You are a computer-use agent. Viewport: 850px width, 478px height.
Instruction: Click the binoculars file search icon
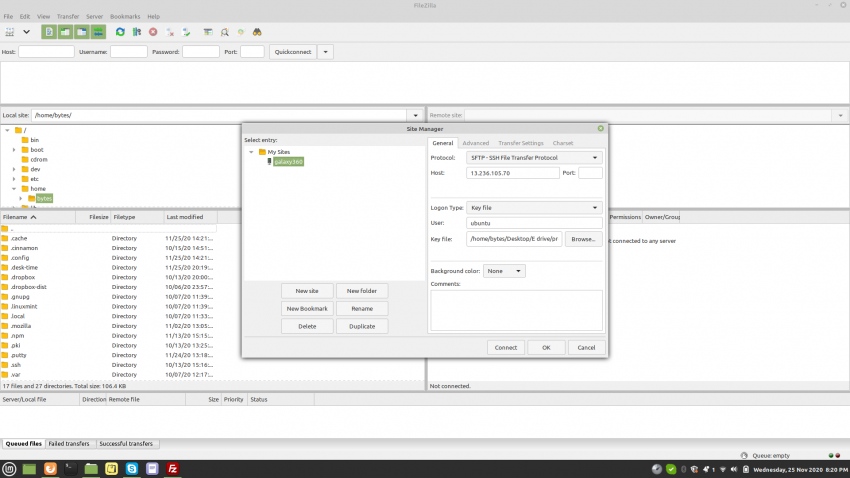[258, 32]
